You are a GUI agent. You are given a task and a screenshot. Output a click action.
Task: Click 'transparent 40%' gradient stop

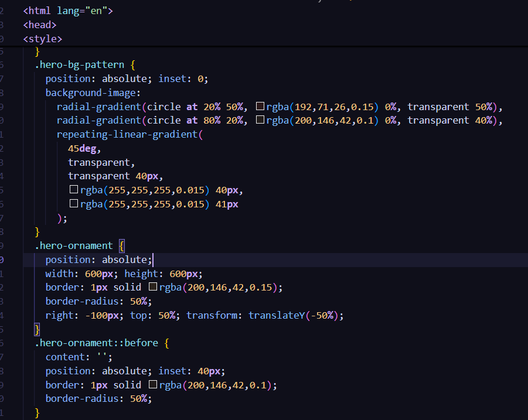coord(449,121)
